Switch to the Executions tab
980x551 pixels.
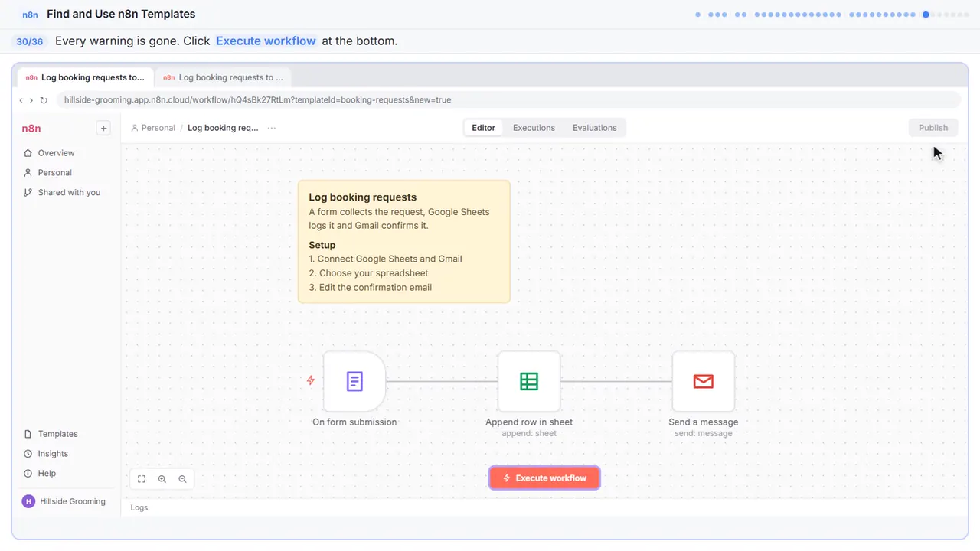534,128
